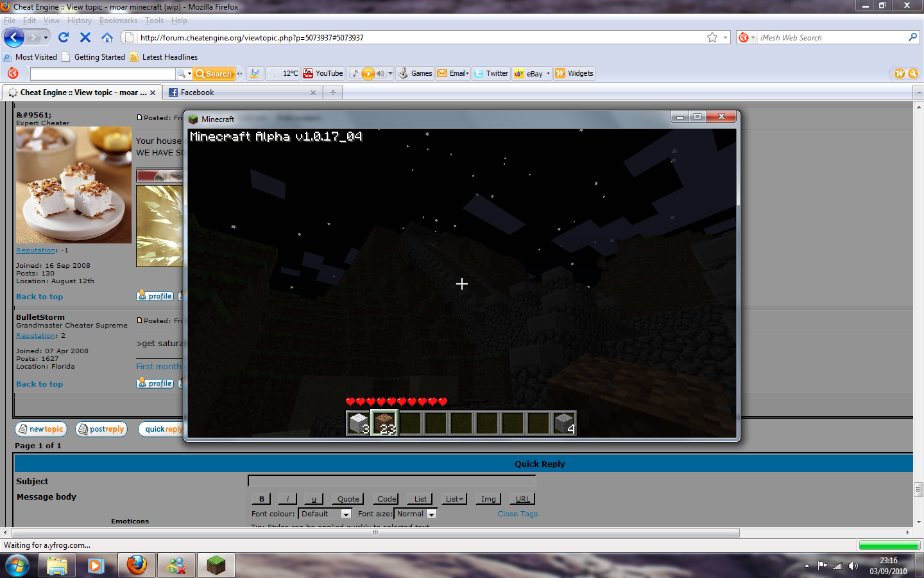Open Latest Headlines feed bookmark

click(164, 57)
